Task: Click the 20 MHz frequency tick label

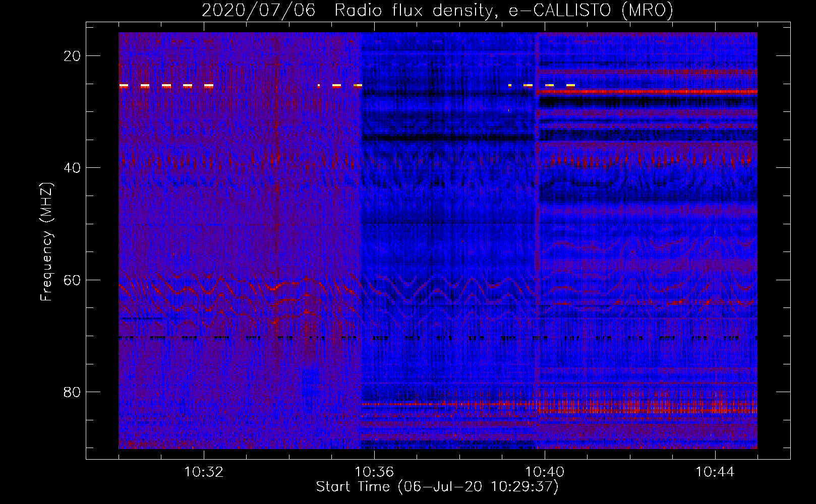Action: 72,56
